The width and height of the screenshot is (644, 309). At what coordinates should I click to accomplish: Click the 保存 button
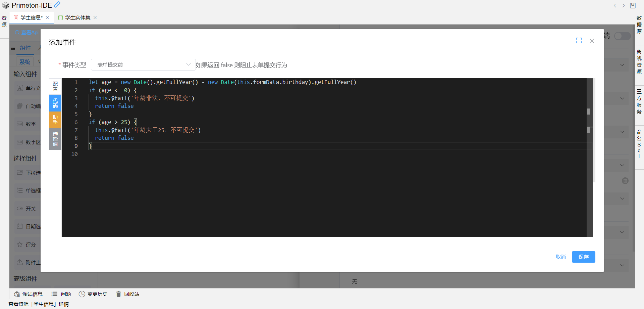[x=583, y=257]
